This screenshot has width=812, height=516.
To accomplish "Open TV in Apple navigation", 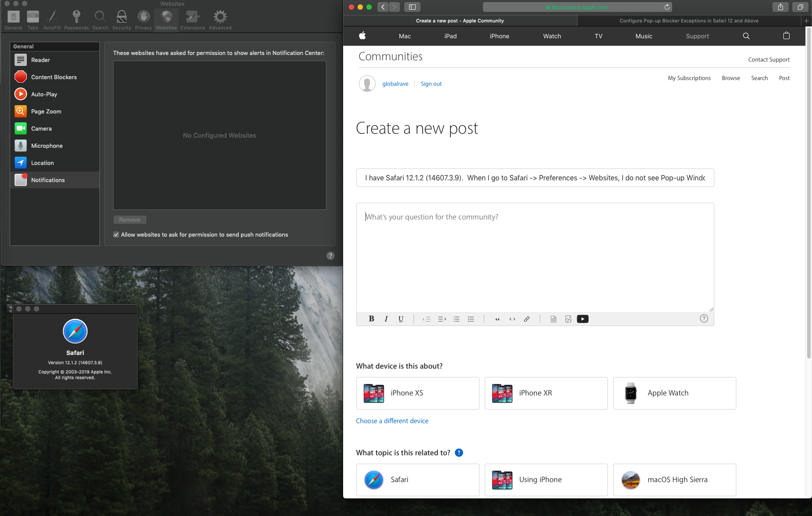I will tap(599, 36).
